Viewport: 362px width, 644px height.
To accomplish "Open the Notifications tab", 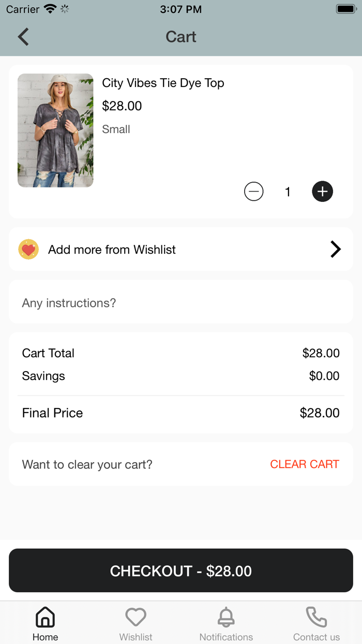I will click(x=226, y=623).
